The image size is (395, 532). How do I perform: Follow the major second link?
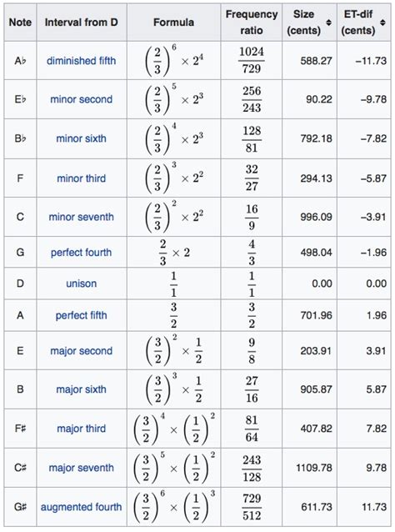tap(82, 351)
